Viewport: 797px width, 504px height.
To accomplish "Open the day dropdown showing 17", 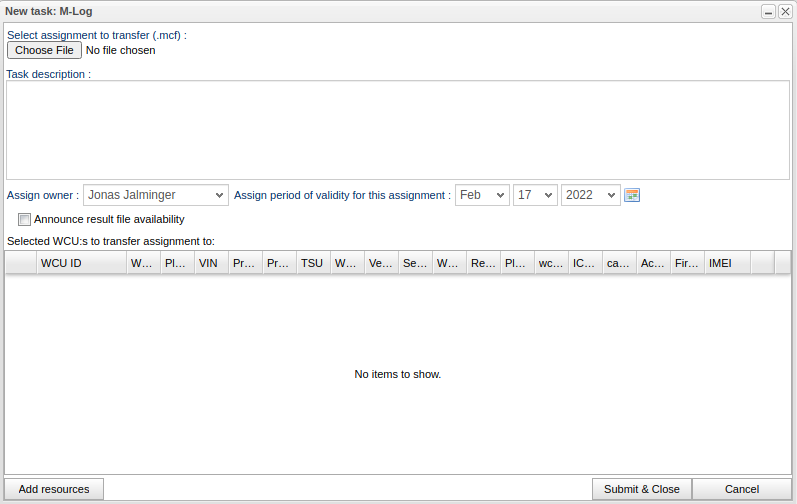I will tap(535, 195).
